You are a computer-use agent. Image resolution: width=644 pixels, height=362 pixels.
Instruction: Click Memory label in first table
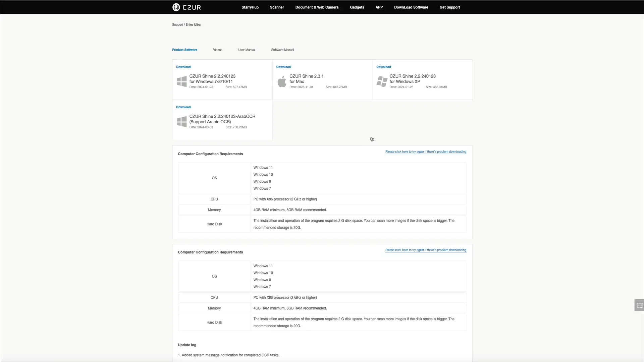214,210
